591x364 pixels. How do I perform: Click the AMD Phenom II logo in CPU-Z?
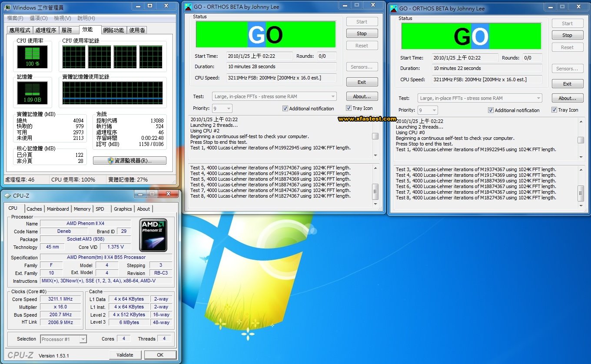coord(153,235)
